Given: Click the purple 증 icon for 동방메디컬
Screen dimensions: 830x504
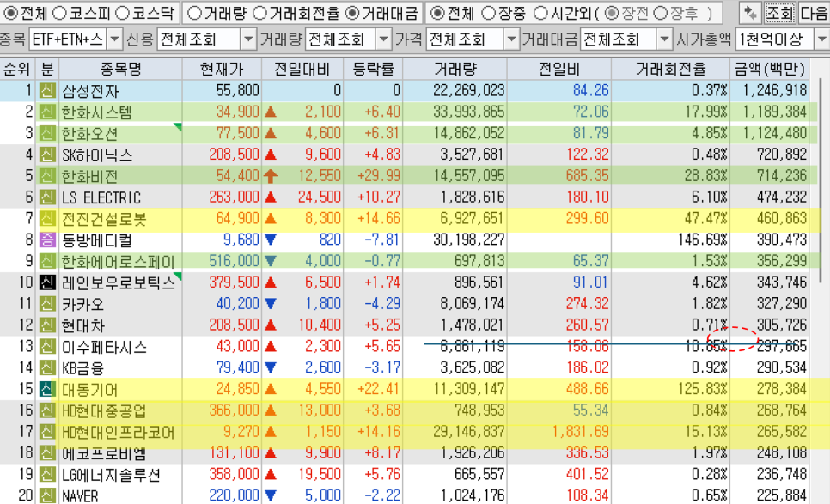Looking at the screenshot, I should click(x=47, y=240).
